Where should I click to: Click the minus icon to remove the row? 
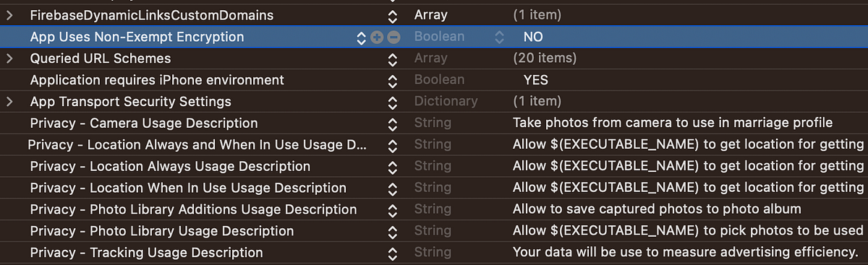393,37
